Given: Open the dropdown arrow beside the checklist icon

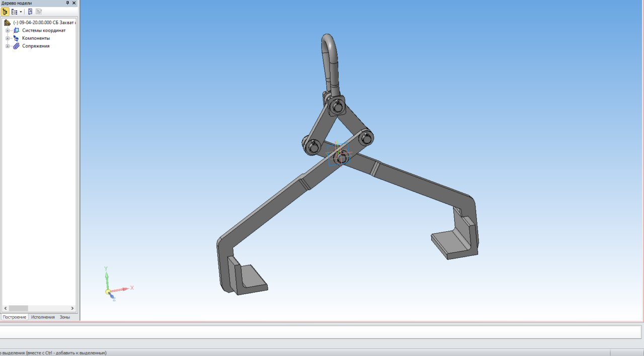Looking at the screenshot, I should click(21, 12).
